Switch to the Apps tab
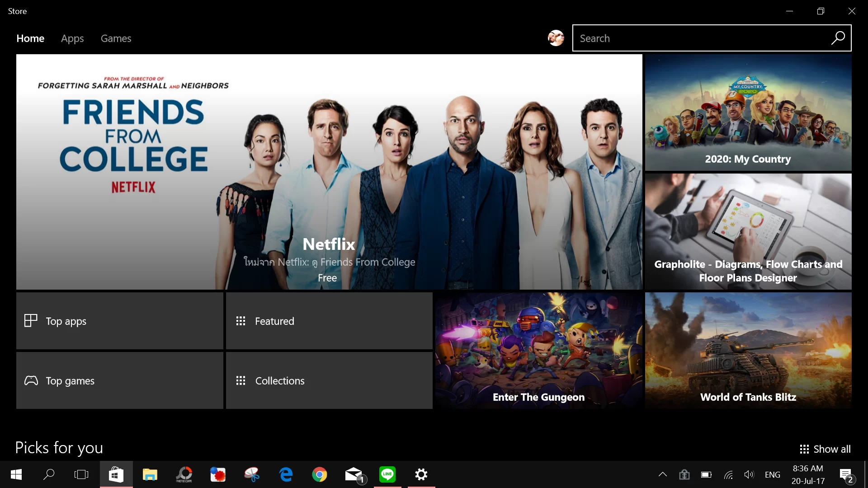 (72, 38)
